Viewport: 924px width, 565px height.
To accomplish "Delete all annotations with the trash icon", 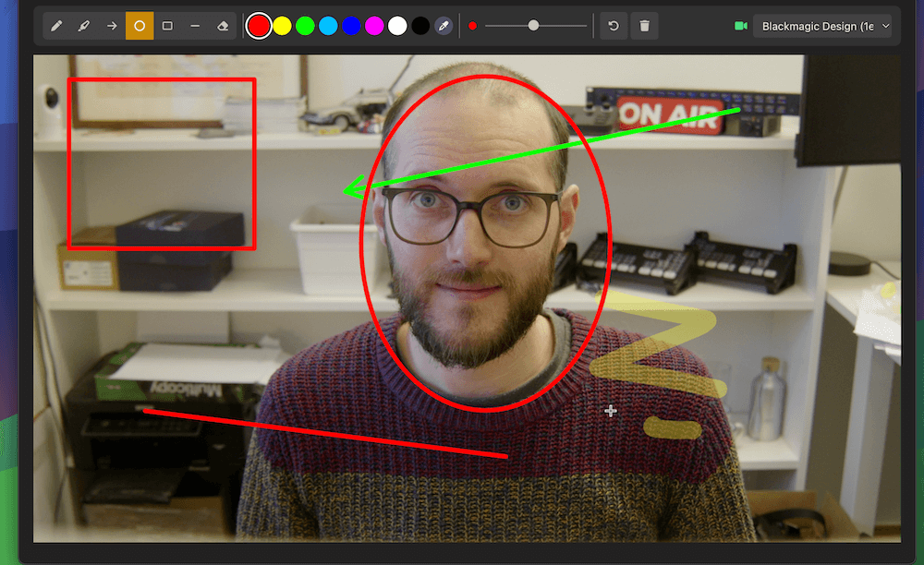I will pos(644,25).
